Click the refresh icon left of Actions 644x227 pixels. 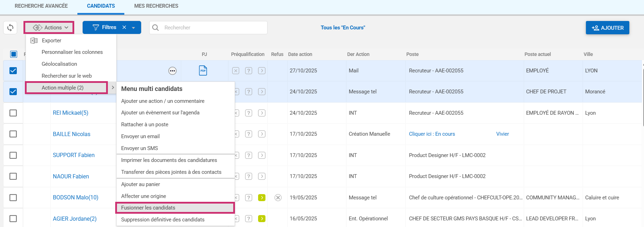pyautogui.click(x=11, y=28)
